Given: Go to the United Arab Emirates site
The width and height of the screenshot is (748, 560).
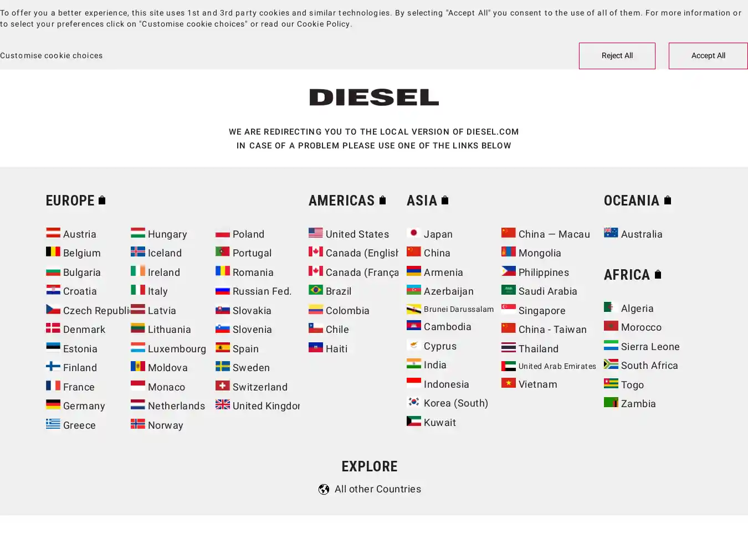Looking at the screenshot, I should coord(557,366).
